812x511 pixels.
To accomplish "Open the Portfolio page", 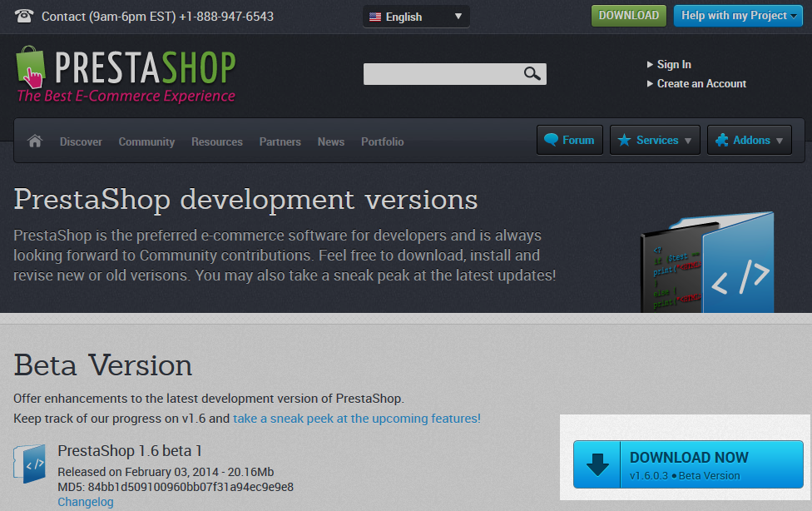I will (x=382, y=141).
